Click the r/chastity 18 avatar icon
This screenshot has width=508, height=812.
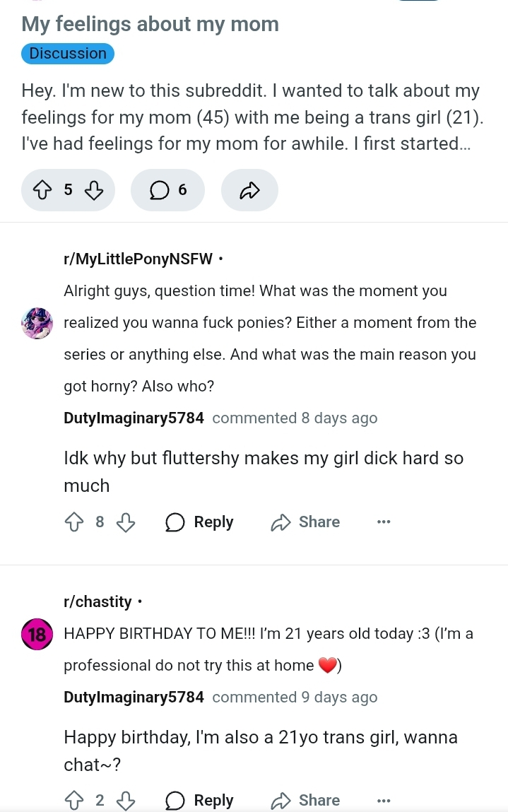pos(37,633)
